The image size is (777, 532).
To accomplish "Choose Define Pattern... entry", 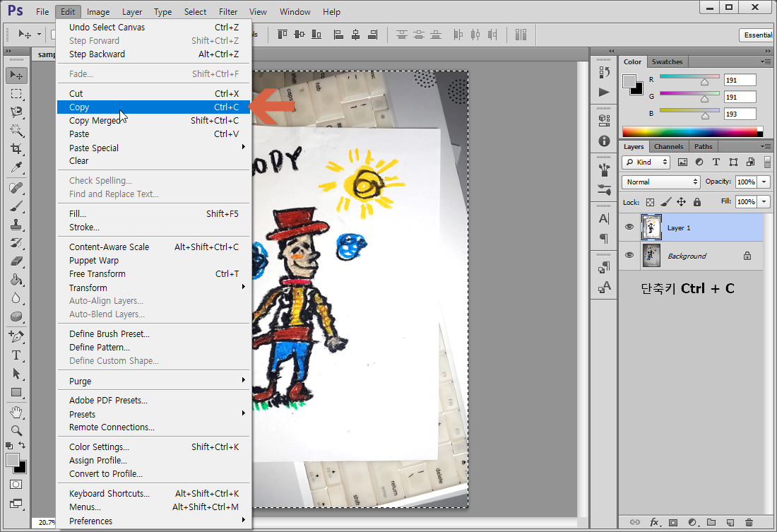I will click(153, 347).
